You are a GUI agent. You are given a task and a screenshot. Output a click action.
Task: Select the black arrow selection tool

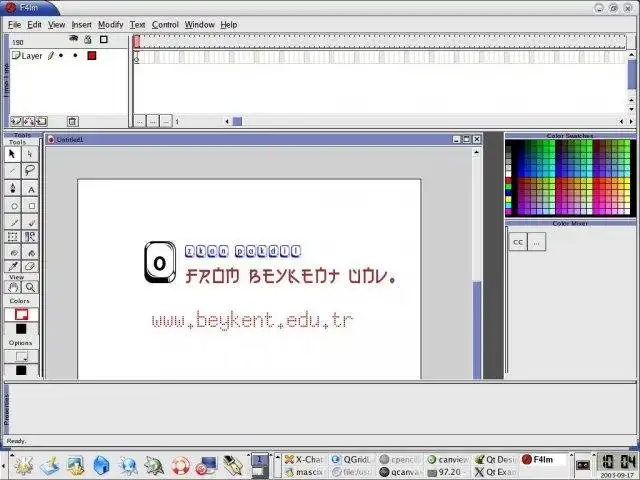(x=12, y=154)
